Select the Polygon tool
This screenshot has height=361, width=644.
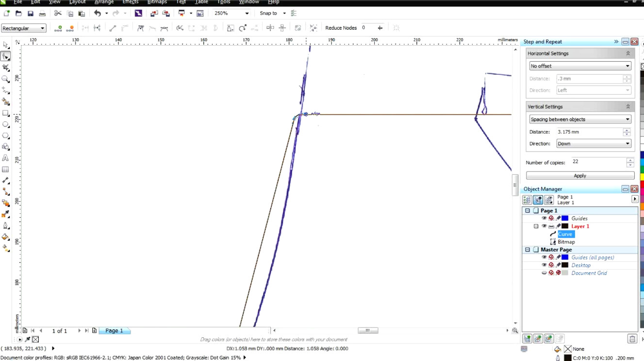pos(6,136)
